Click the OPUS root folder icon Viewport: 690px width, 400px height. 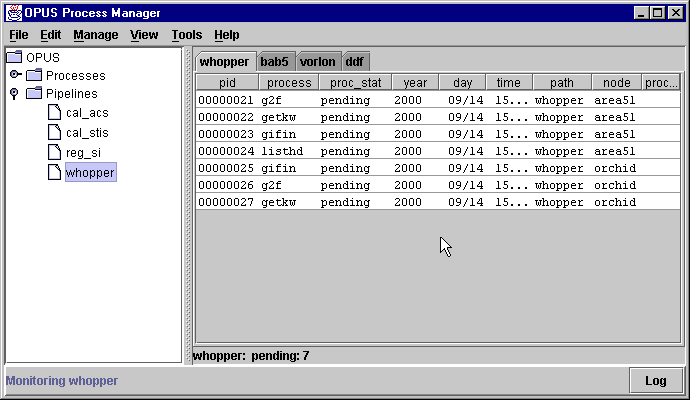[15, 57]
